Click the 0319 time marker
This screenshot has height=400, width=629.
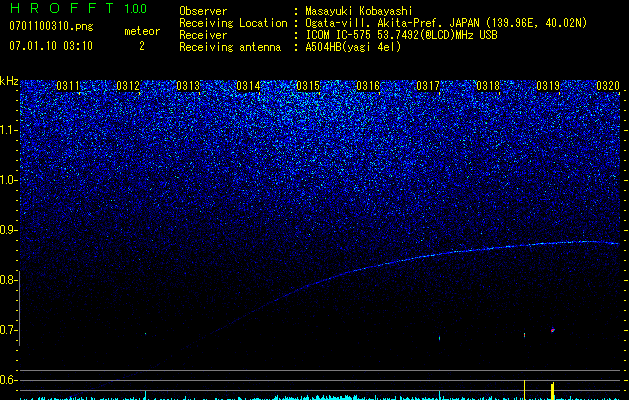coord(548,86)
